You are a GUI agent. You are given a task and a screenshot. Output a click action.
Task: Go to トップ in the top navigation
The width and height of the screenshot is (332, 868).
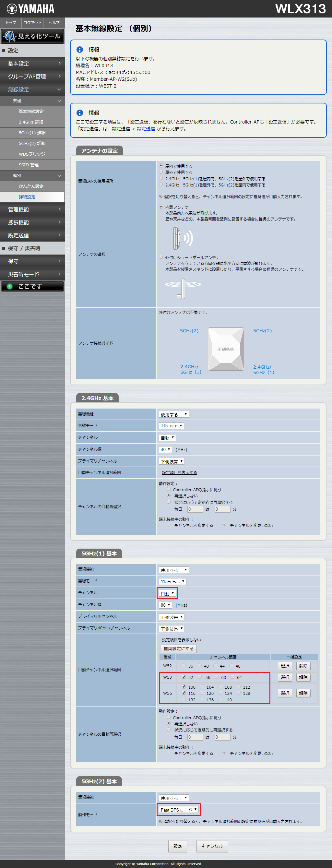pyautogui.click(x=11, y=23)
